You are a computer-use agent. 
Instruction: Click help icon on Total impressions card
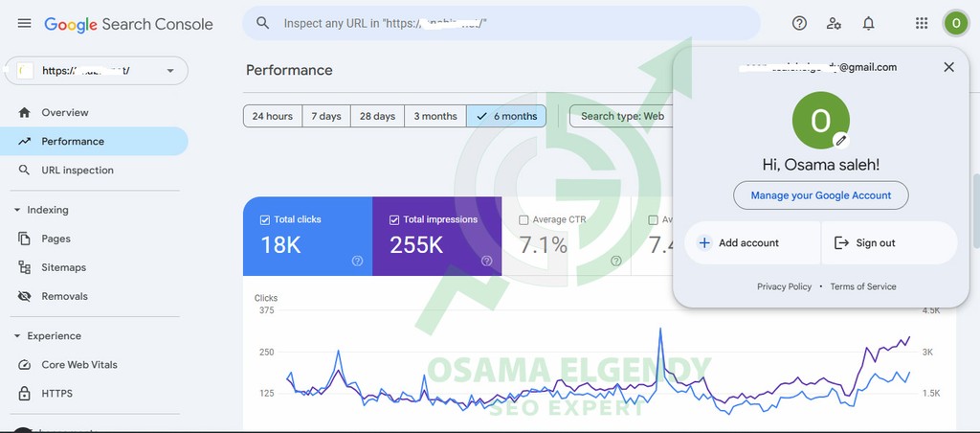486,261
